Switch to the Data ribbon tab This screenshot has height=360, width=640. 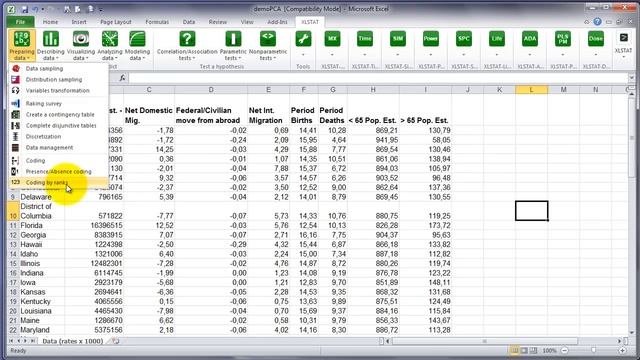pos(189,22)
